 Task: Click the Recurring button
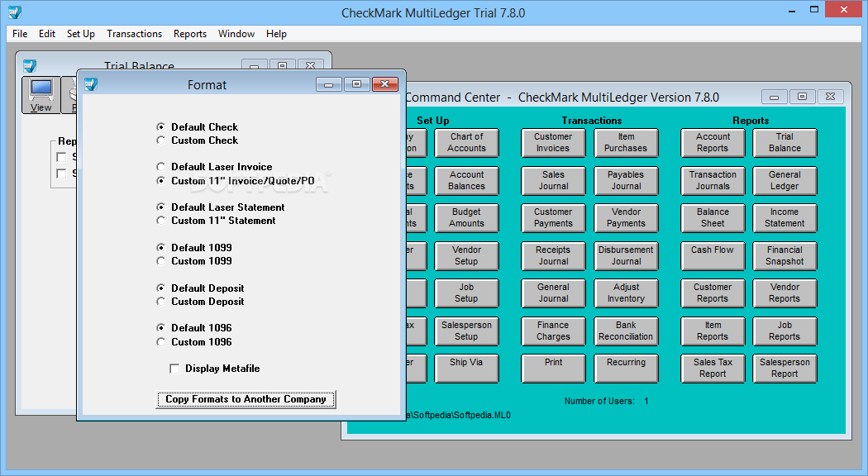coord(626,369)
